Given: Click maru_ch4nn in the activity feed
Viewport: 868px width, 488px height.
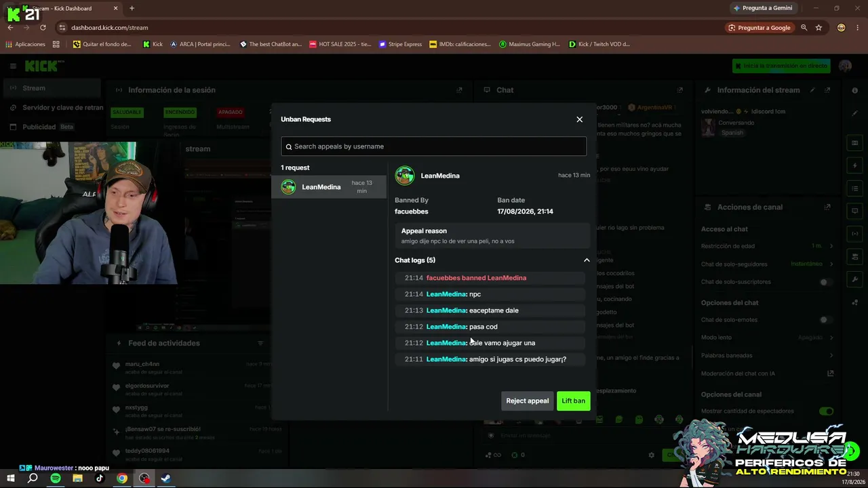Looking at the screenshot, I should point(142,364).
